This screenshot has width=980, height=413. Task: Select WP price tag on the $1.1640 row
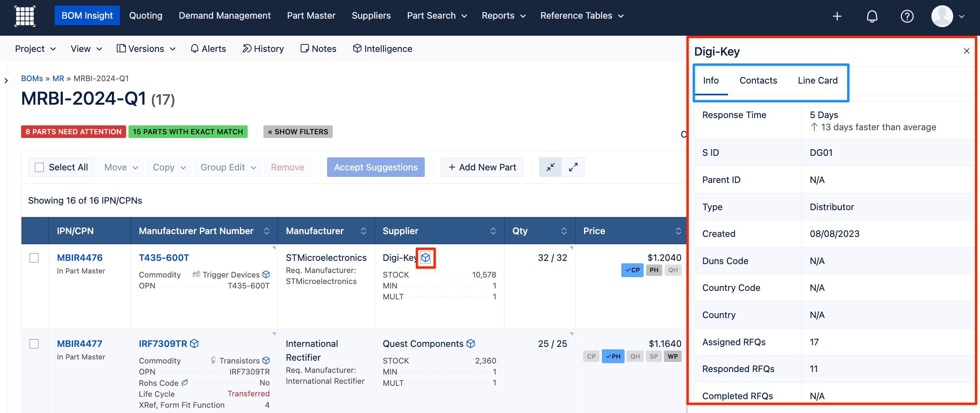[x=673, y=356]
